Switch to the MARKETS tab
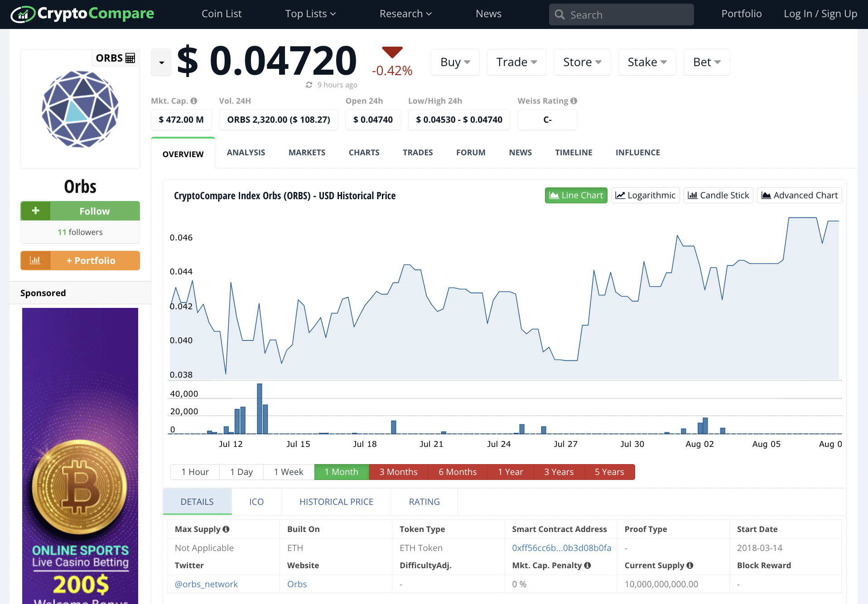Screen dimensions: 868x604 tap(307, 153)
